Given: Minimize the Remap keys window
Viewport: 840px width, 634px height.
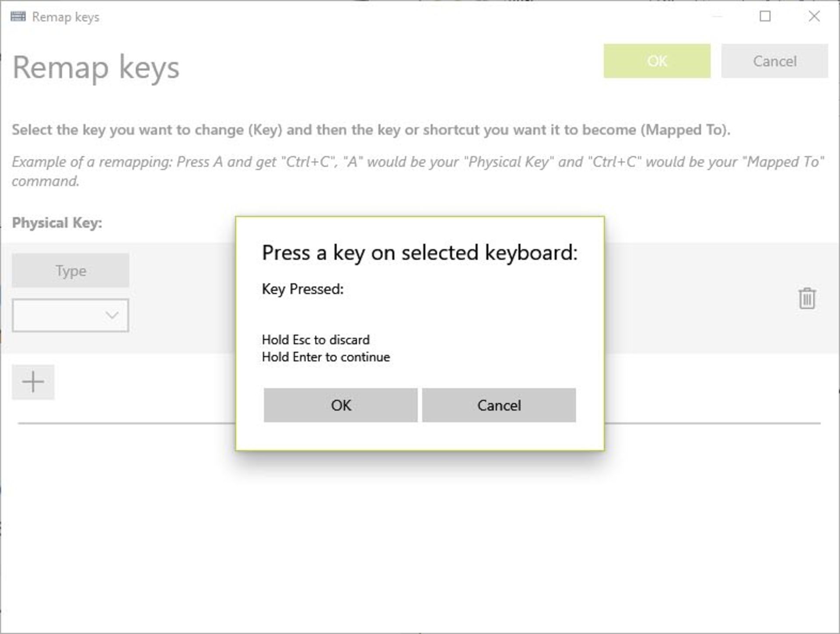Looking at the screenshot, I should point(717,17).
